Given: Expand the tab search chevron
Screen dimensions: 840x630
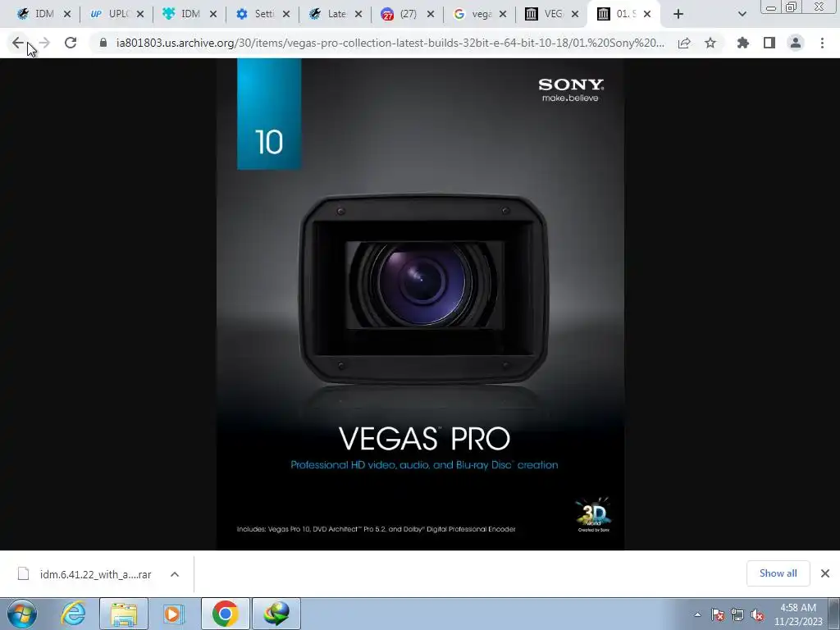Looking at the screenshot, I should pos(742,14).
